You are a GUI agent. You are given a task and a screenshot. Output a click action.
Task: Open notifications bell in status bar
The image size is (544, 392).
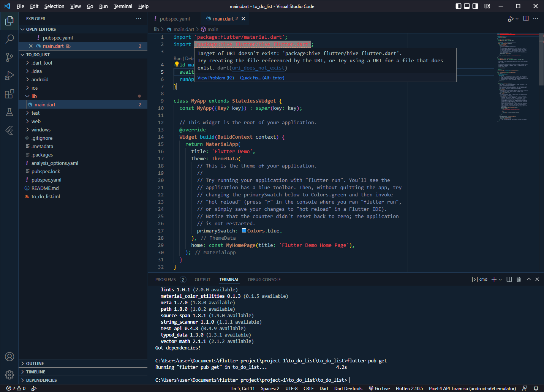(x=536, y=388)
